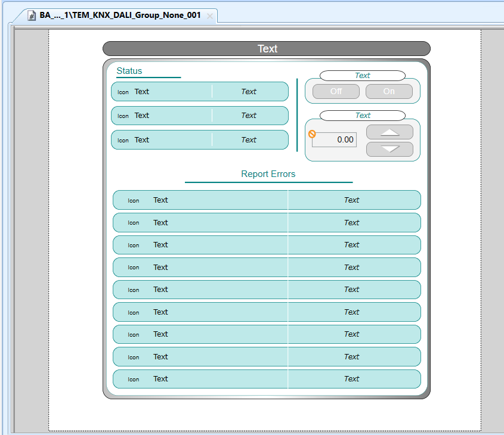This screenshot has width=504, height=435.
Task: Click the Icon placeholder in fifth Report Errors row
Action: pos(134,290)
